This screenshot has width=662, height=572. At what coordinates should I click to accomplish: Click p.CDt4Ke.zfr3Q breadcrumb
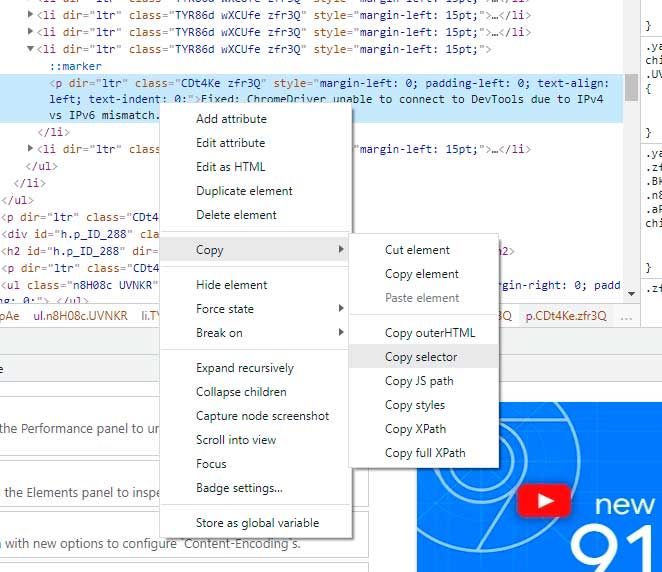point(566,316)
